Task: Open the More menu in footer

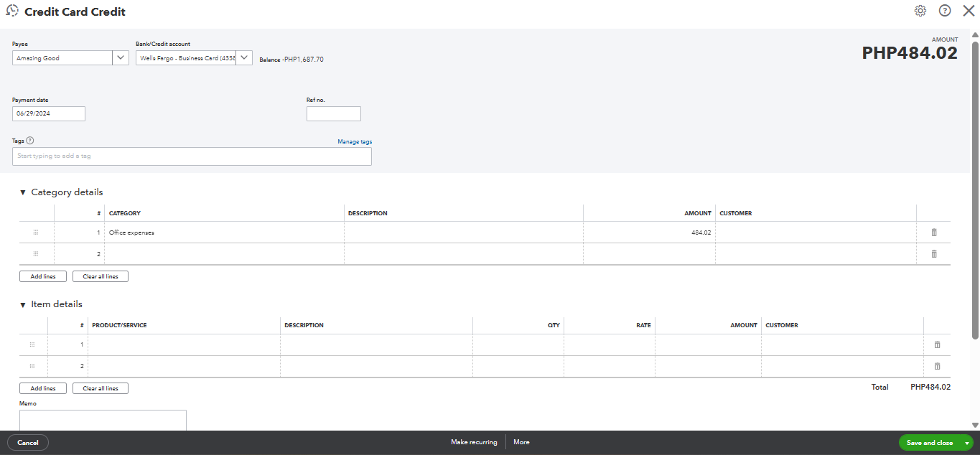Action: pyautogui.click(x=521, y=442)
